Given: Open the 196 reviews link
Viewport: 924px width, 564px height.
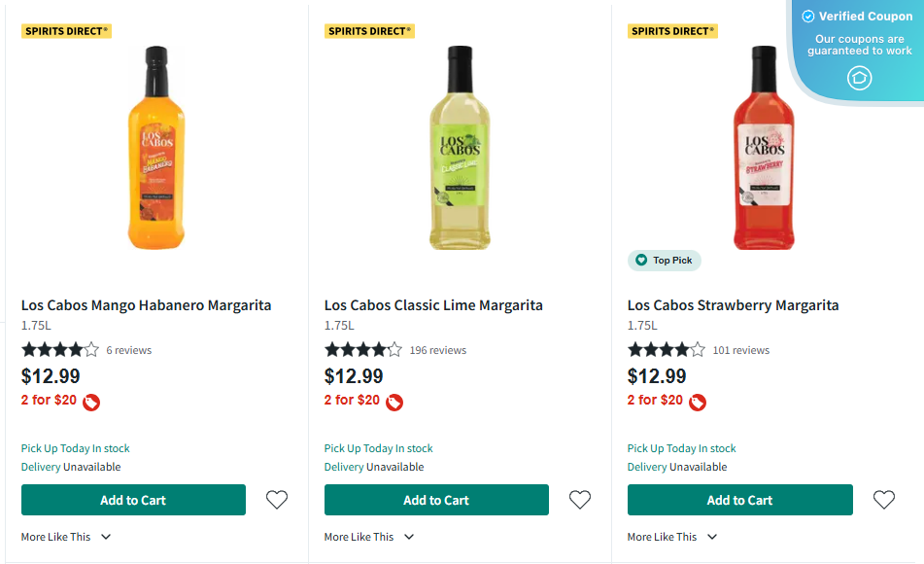Looking at the screenshot, I should tap(437, 350).
